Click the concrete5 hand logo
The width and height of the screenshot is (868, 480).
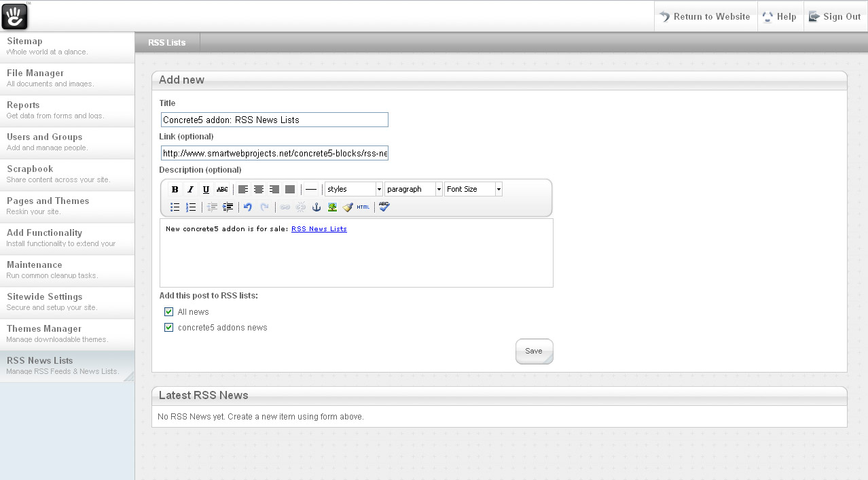coord(15,16)
